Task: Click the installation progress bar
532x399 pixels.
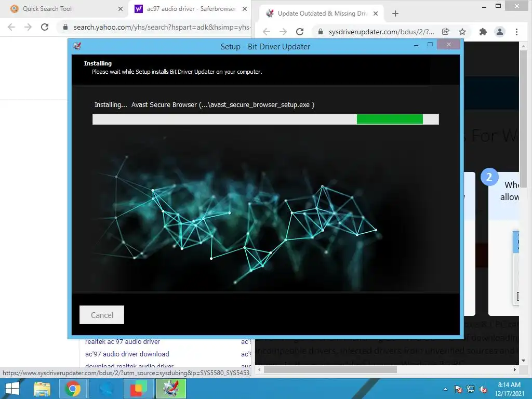Action: tap(265, 119)
